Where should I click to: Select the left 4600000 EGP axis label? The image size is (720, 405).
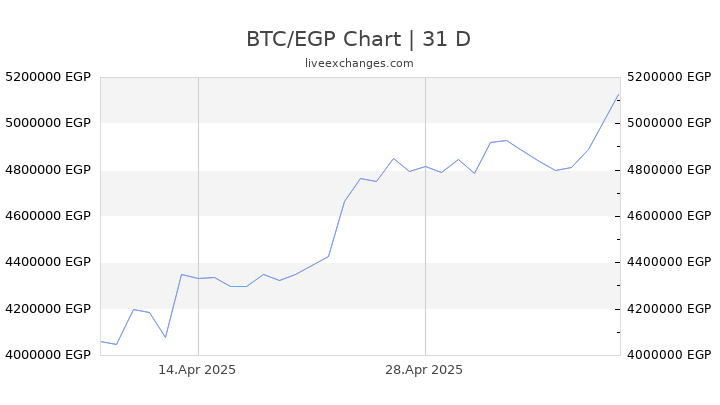(48, 216)
